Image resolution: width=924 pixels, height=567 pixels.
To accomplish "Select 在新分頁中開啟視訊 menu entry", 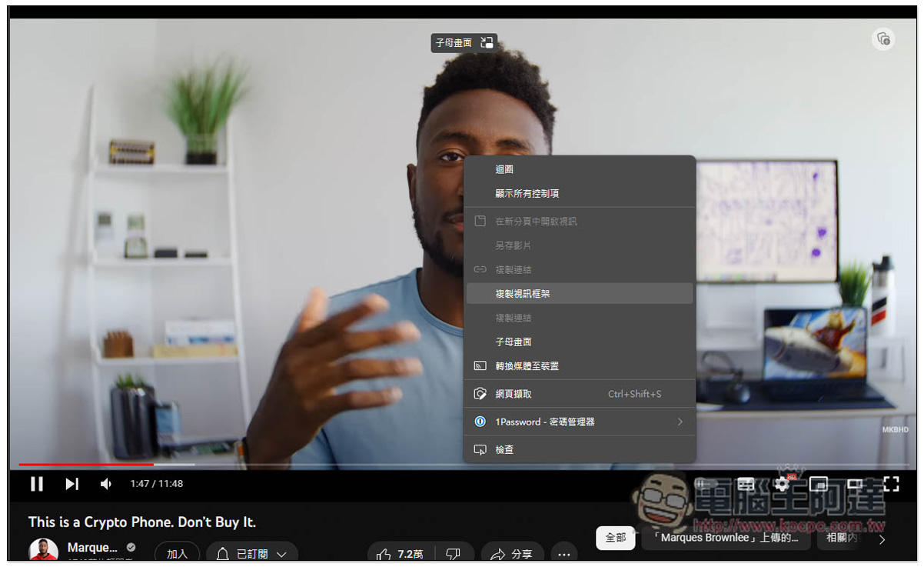I will coord(580,221).
